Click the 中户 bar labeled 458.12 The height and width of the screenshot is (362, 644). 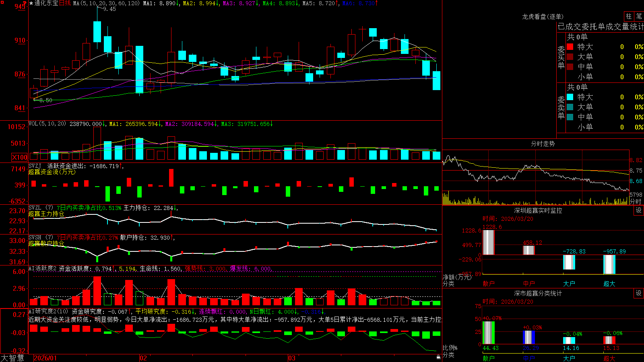[529, 250]
